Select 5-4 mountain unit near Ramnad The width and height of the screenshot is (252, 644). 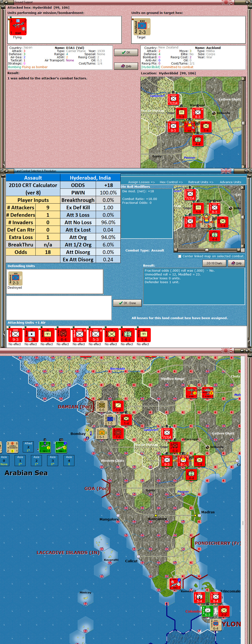pos(199,597)
